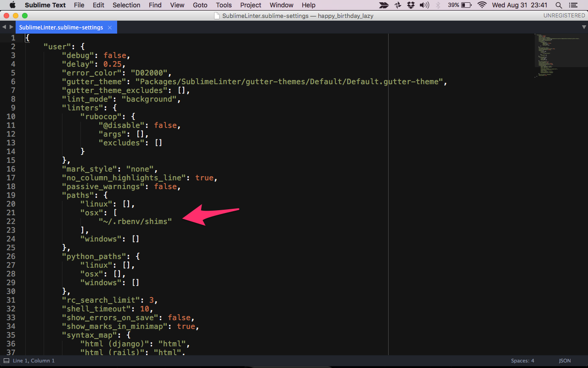Open Spotlight search magnifier icon
This screenshot has width=588, height=368.
[x=559, y=5]
